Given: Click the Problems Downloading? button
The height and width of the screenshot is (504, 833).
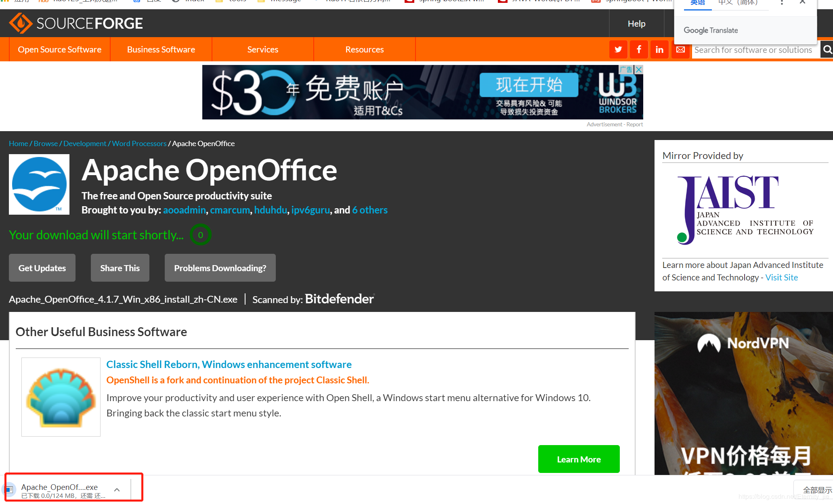Looking at the screenshot, I should point(220,268).
